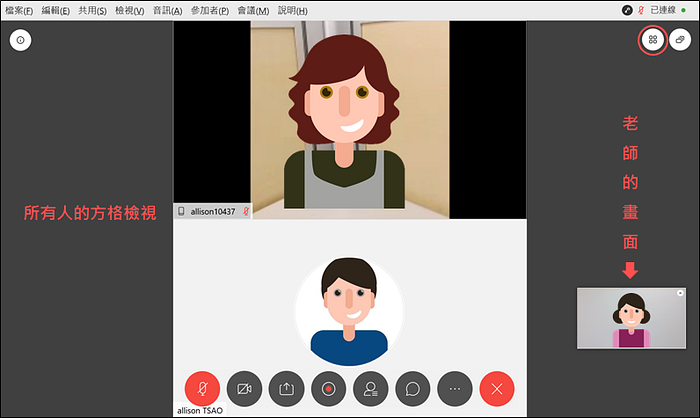700x418 pixels.
Task: Click the floating panel icon at top right
Action: point(680,40)
